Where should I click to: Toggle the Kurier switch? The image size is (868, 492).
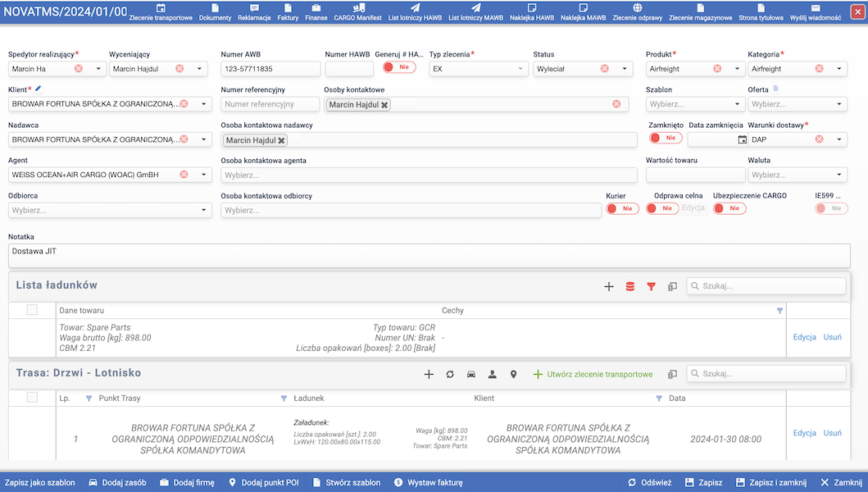[x=622, y=209]
